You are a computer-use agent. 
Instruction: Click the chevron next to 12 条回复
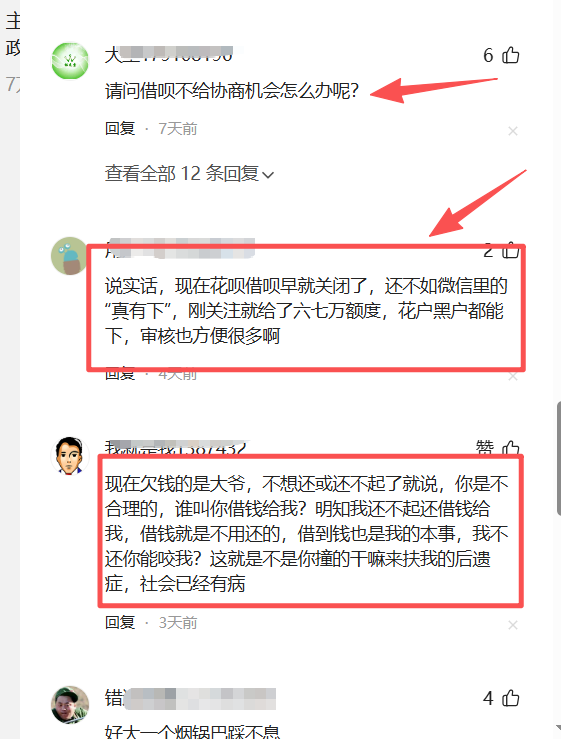tap(268, 175)
